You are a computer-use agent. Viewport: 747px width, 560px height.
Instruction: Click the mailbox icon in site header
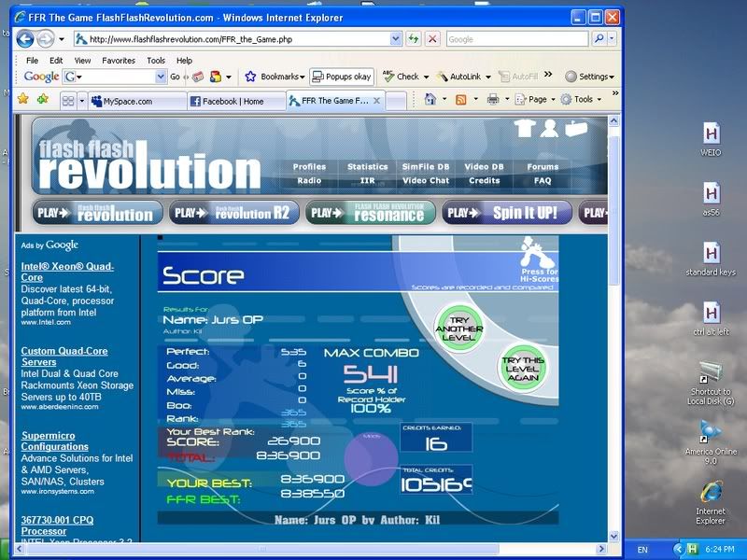(x=575, y=129)
